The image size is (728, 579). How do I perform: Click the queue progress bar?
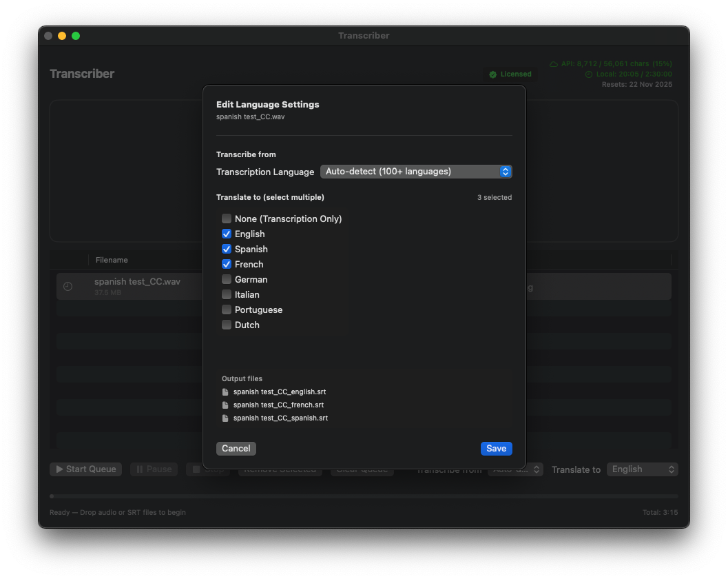pyautogui.click(x=364, y=496)
